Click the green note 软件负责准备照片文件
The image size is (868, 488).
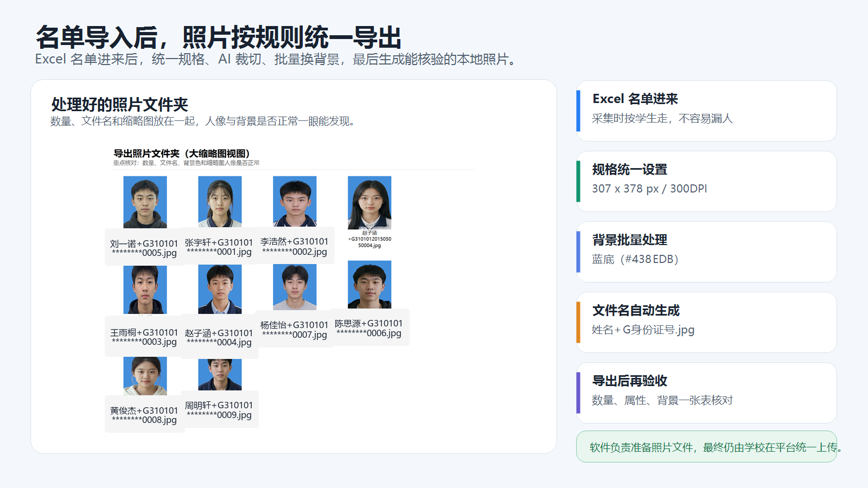point(706,447)
